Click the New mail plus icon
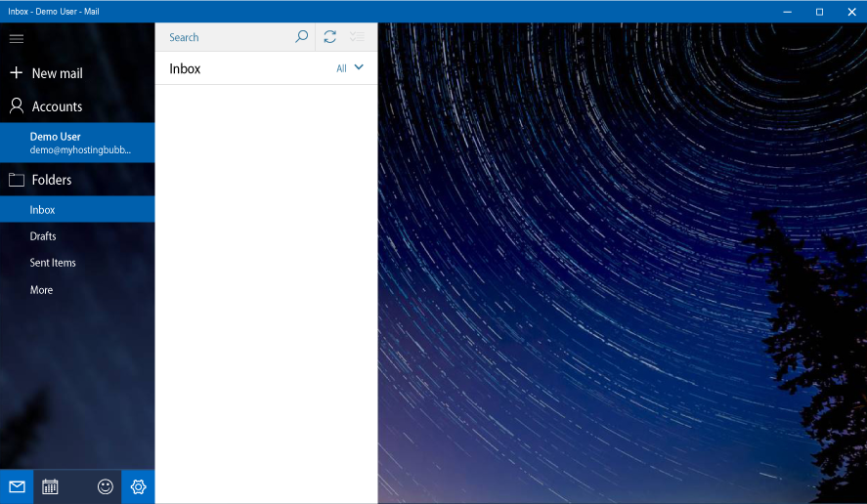This screenshot has width=867, height=504. [x=17, y=72]
